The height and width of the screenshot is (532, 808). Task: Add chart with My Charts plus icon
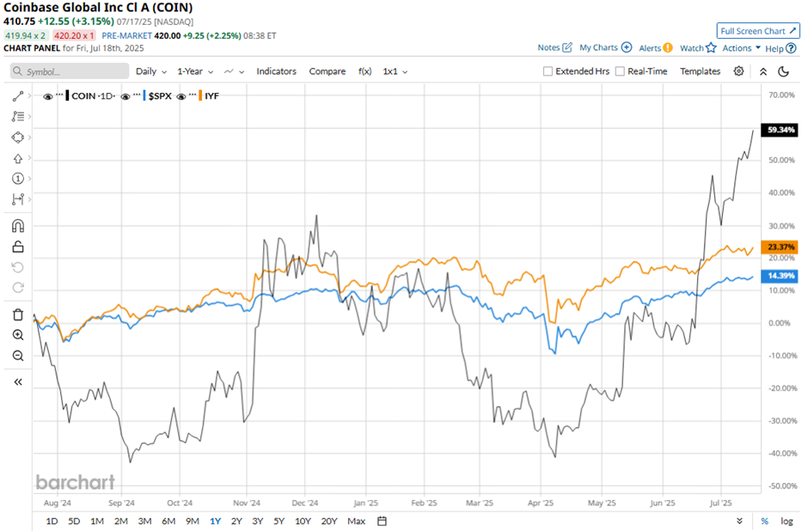pos(627,47)
